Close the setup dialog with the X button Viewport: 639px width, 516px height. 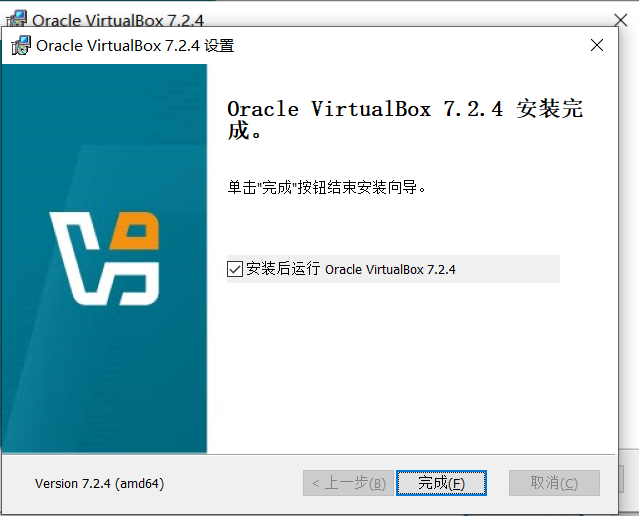[x=597, y=45]
